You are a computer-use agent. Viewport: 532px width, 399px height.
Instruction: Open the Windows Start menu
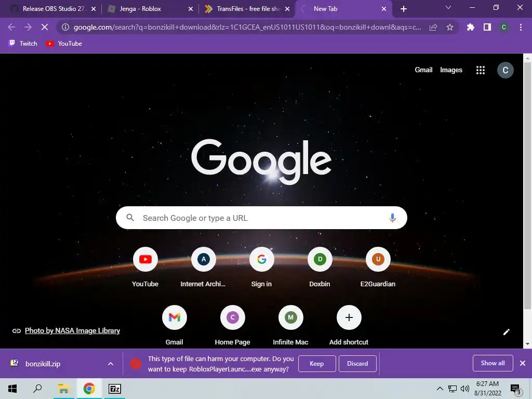pos(12,389)
